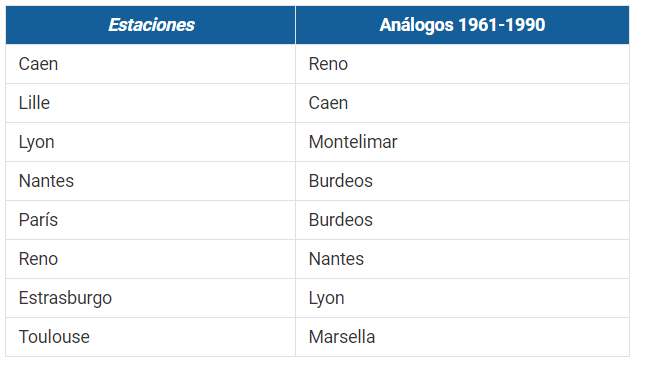Screen dimensions: 648x372
Task: Select the Lyon station cell
Action: click(150, 142)
